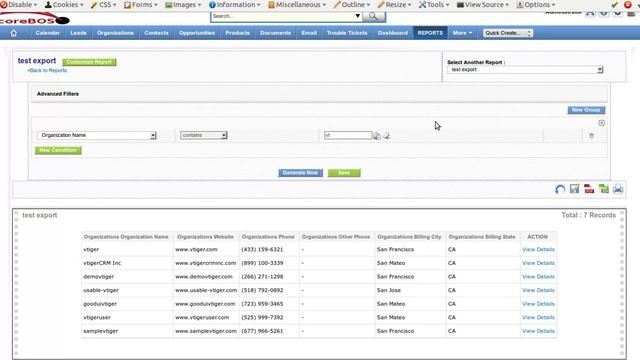View Details for demovtiger row
The image size is (640, 360).
point(538,277)
